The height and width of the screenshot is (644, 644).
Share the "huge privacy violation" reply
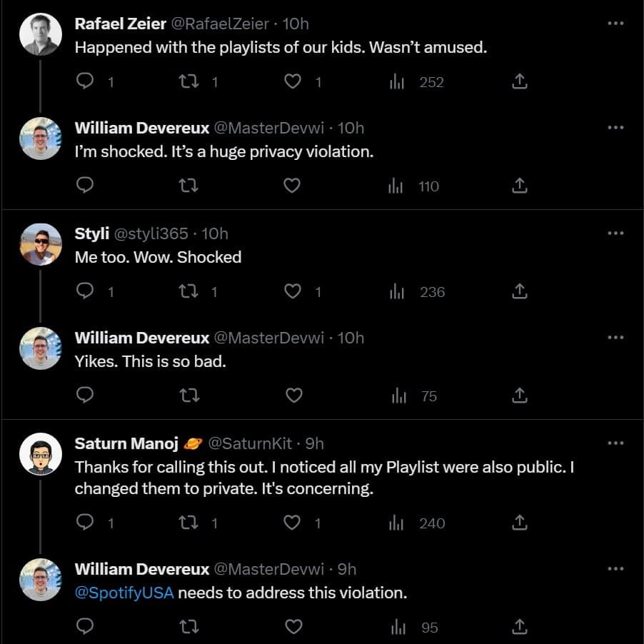520,186
